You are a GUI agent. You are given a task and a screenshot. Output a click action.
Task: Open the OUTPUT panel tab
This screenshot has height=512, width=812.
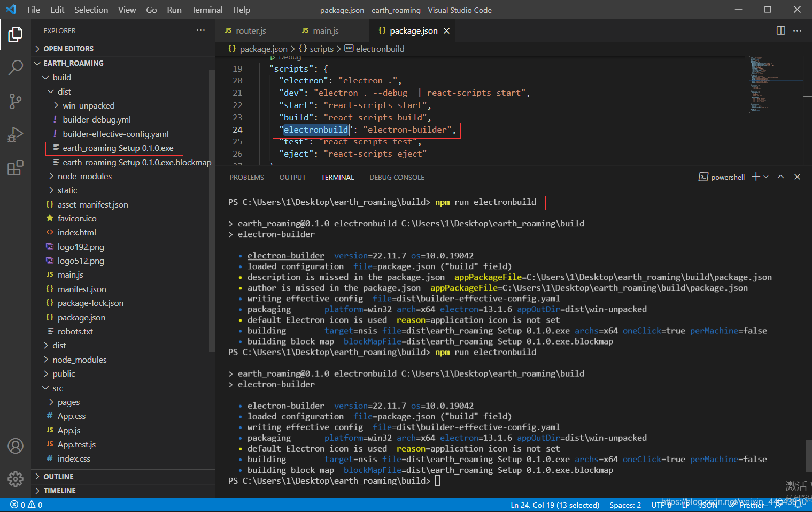pyautogui.click(x=292, y=177)
